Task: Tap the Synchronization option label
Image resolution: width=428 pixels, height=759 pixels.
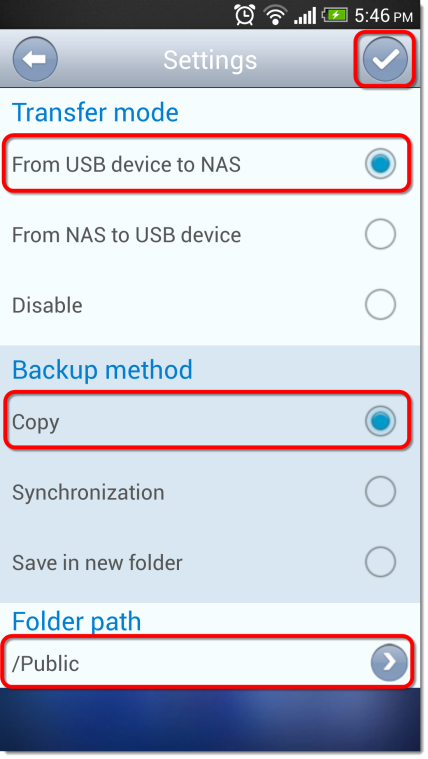Action: 88,493
